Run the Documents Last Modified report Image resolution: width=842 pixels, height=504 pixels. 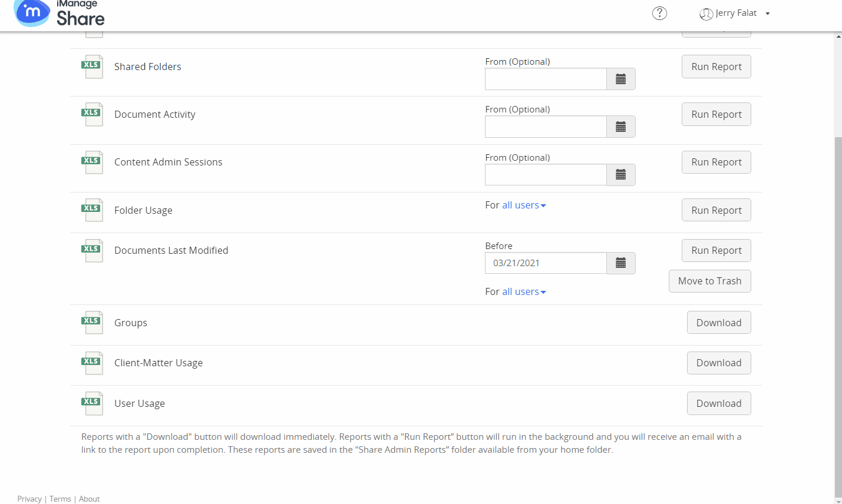point(716,250)
